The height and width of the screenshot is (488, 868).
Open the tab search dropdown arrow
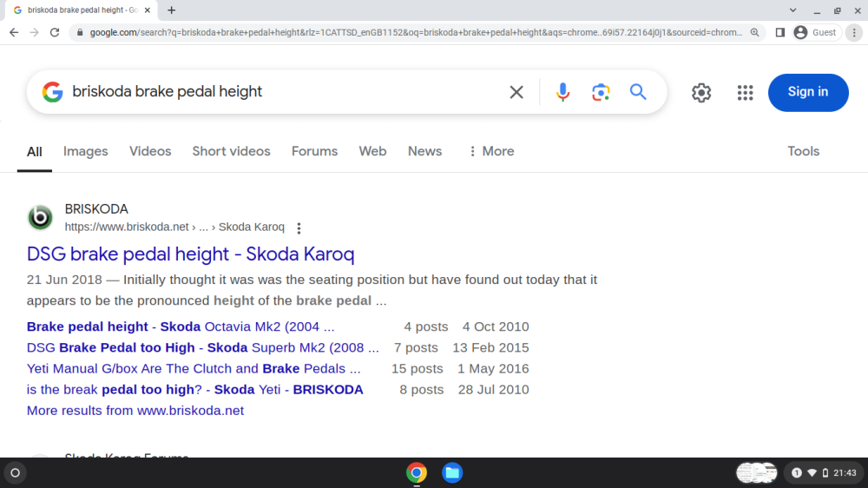792,10
